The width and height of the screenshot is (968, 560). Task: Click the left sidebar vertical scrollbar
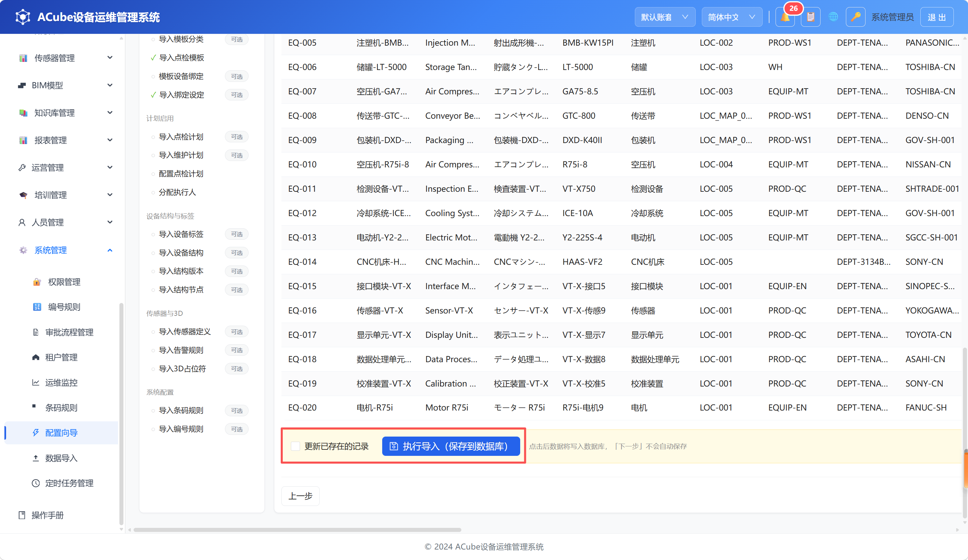coord(121,414)
